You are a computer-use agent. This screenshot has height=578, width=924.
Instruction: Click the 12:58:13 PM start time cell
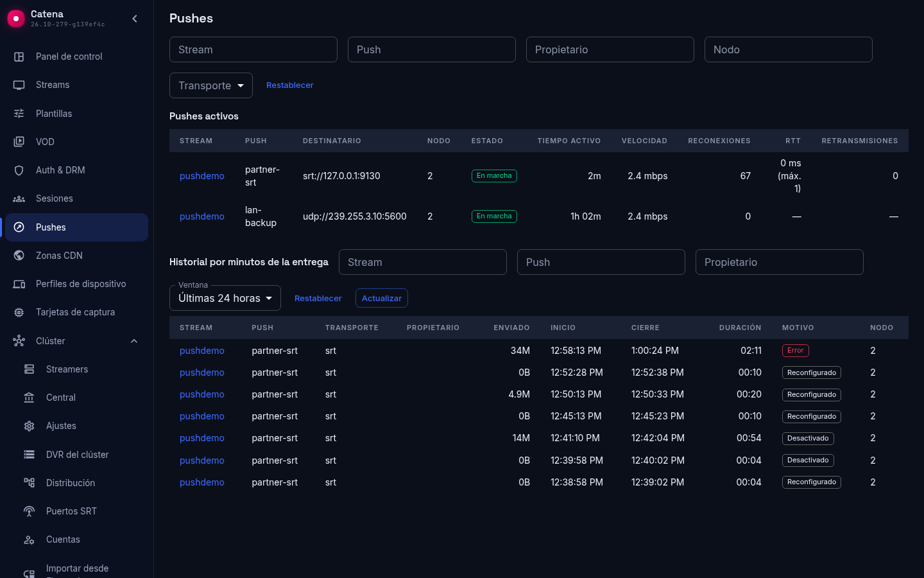click(576, 351)
